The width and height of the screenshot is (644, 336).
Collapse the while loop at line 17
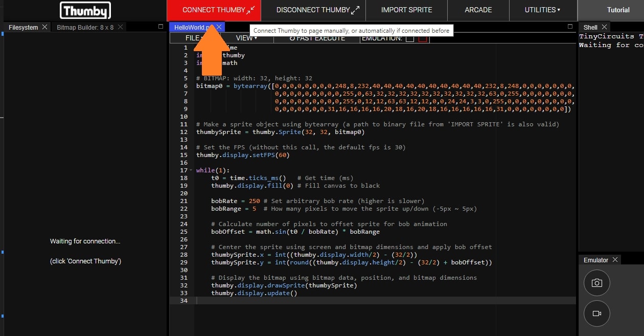[x=191, y=170]
